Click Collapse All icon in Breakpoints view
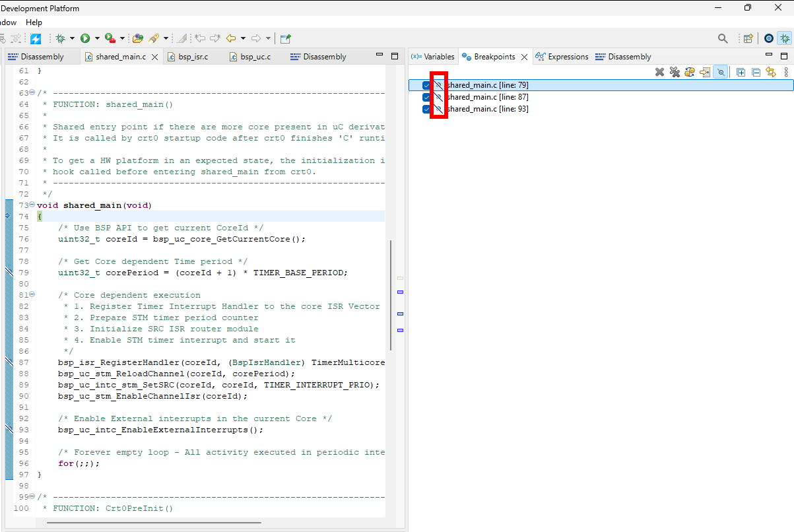This screenshot has height=532, width=794. point(756,72)
